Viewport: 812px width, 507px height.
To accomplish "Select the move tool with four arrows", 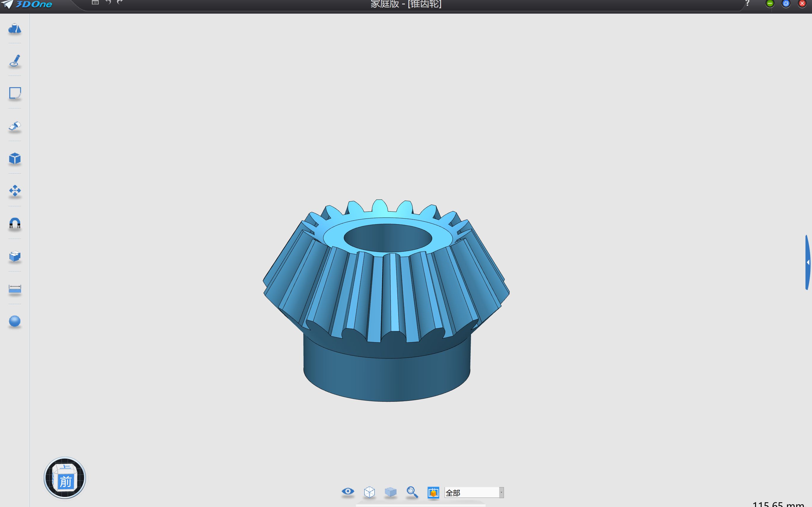I will coord(15,191).
